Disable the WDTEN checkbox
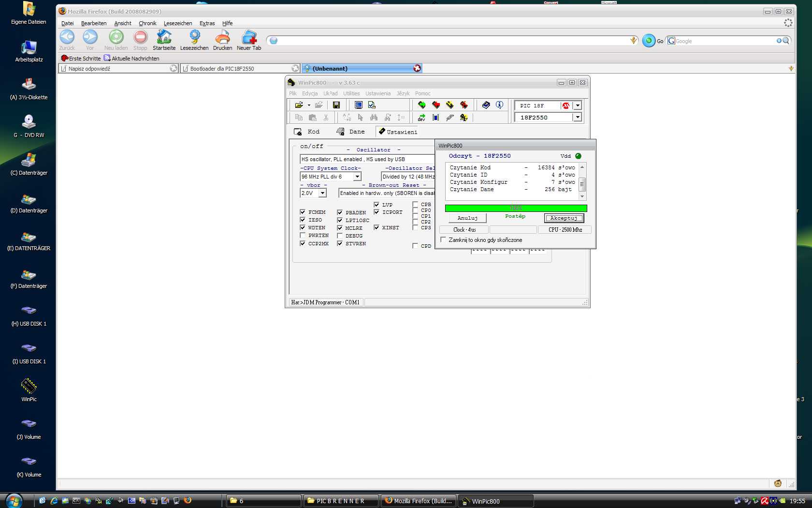Image resolution: width=812 pixels, height=508 pixels. coord(303,227)
